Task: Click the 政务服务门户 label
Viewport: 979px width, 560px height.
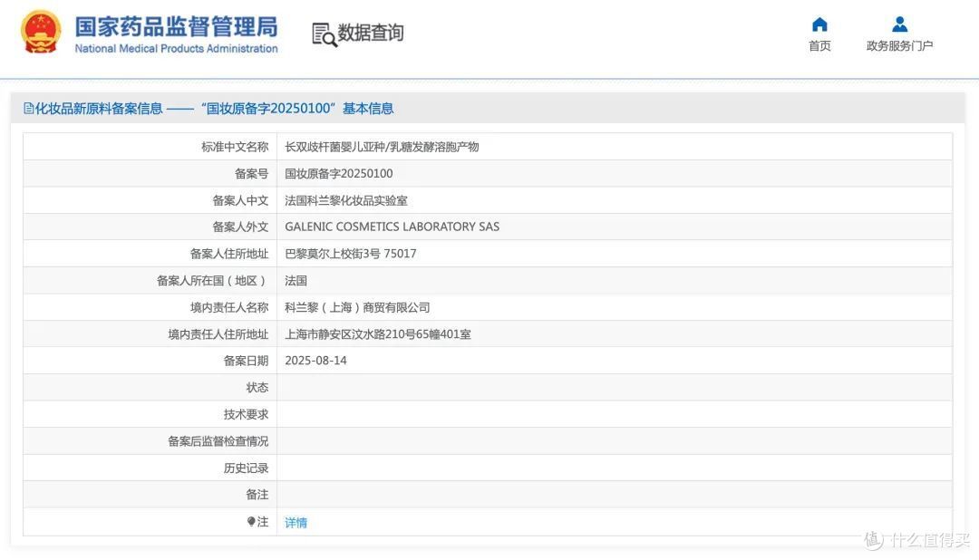Action: click(899, 45)
